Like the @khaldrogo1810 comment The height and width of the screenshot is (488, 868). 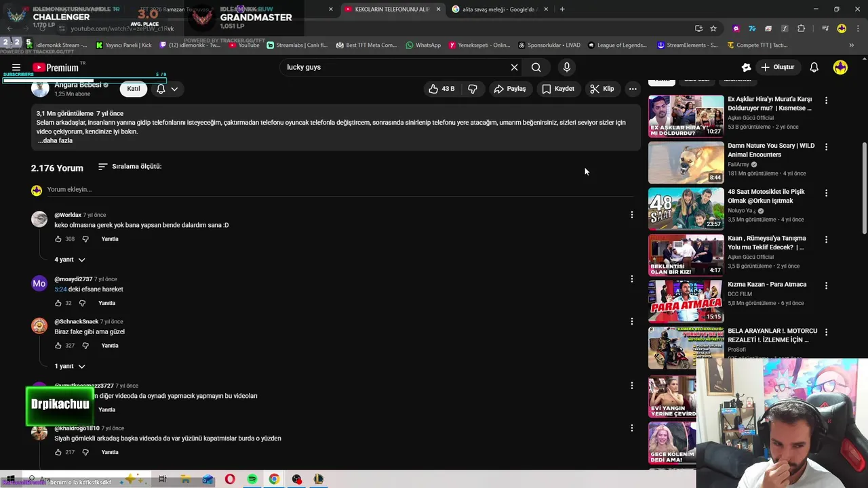pyautogui.click(x=58, y=452)
